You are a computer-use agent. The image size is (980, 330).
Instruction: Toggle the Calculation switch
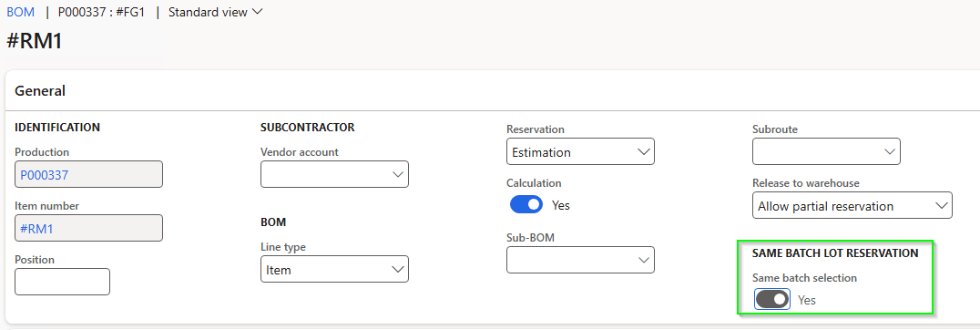(x=526, y=204)
